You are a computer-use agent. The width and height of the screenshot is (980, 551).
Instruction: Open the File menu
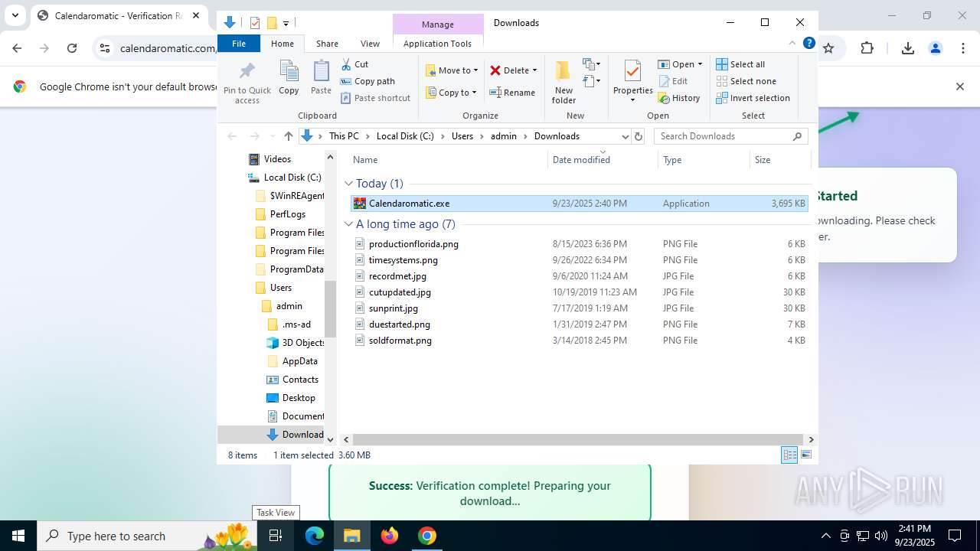(239, 44)
